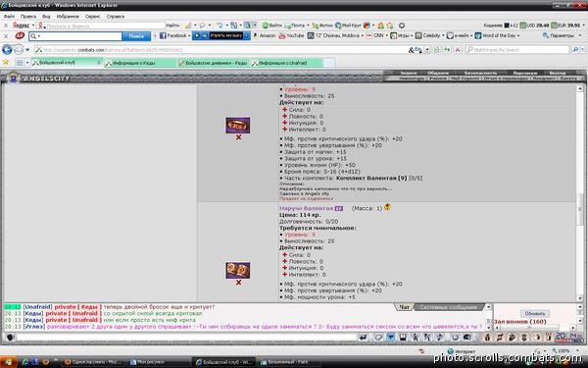Switch to the Информация о Unafraid tab
The image size is (588, 368).
(x=286, y=63)
